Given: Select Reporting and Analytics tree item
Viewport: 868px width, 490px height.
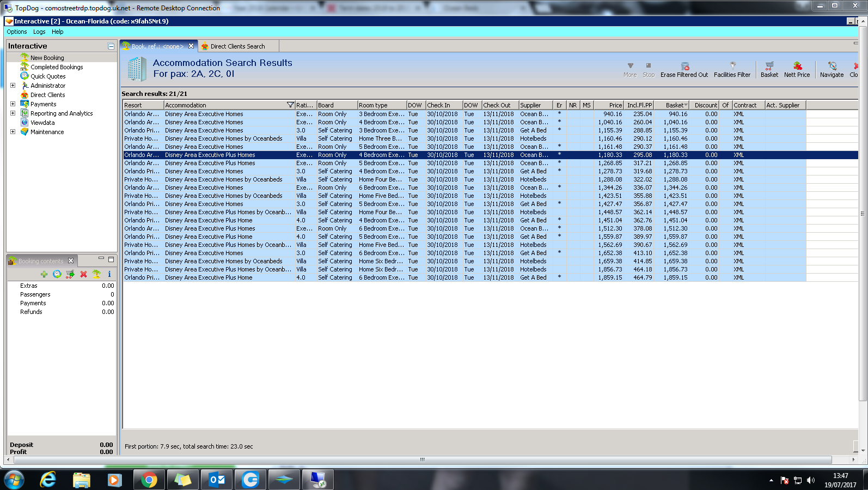Looking at the screenshot, I should pyautogui.click(x=62, y=113).
